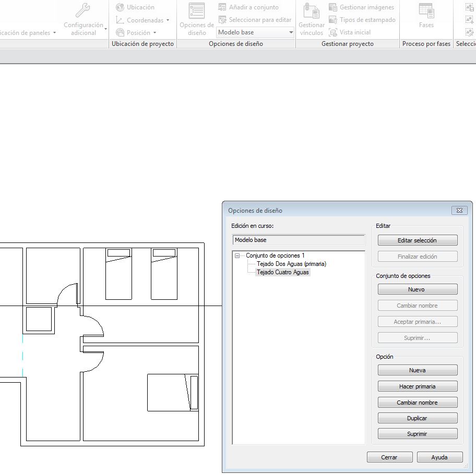
Task: Click the Cerrar button
Action: (389, 457)
